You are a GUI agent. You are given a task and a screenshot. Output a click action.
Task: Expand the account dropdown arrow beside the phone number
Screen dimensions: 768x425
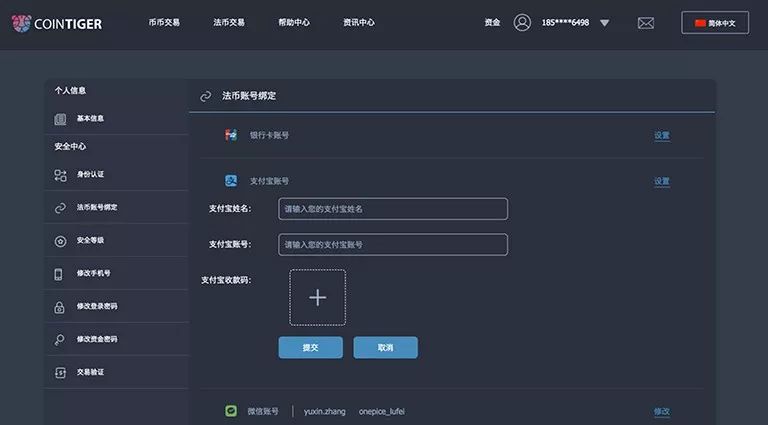coord(604,23)
